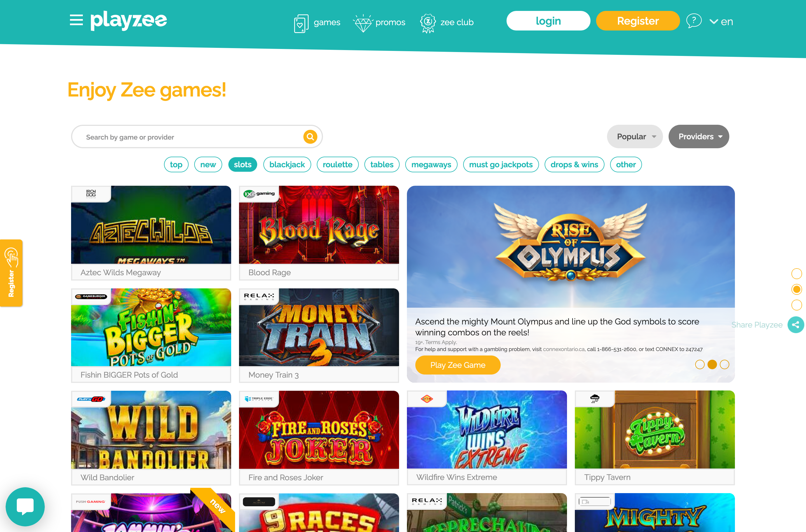This screenshot has width=806, height=532.
Task: Click the promos diamond icon
Action: pos(363,23)
